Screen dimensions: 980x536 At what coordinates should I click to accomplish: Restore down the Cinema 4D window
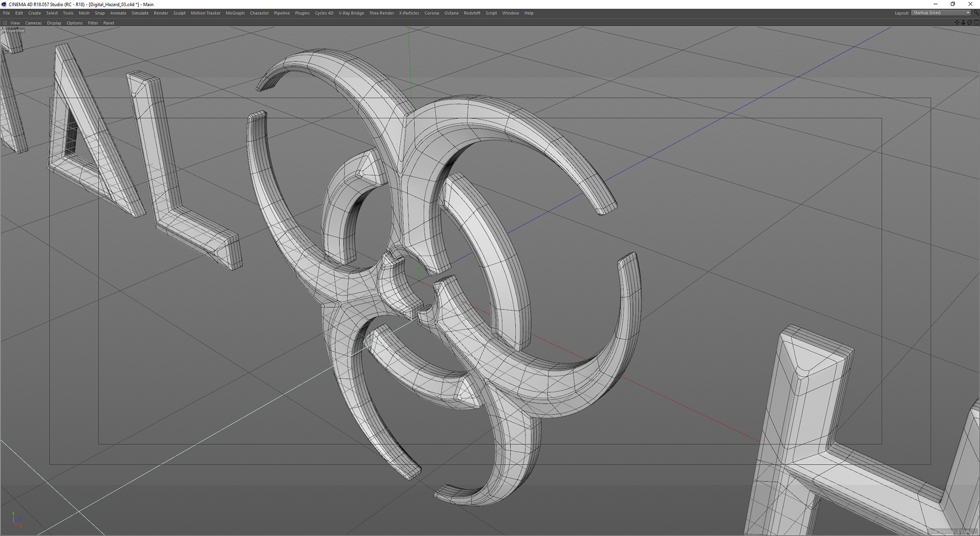point(952,4)
